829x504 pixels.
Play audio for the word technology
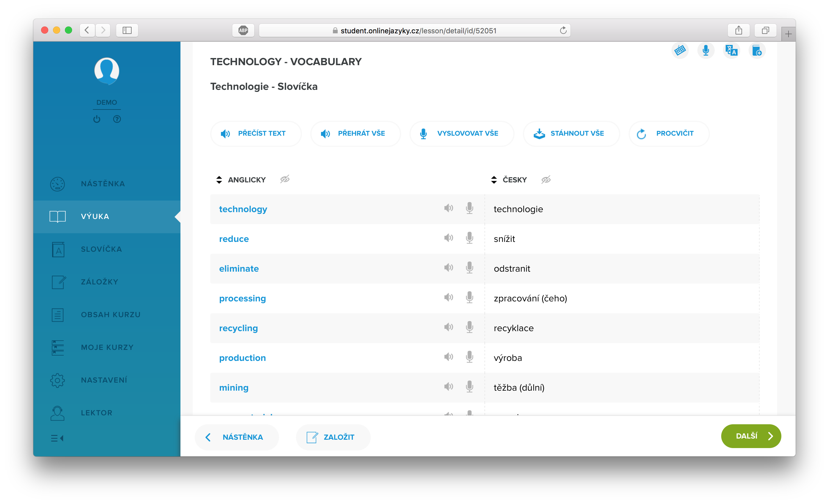448,208
